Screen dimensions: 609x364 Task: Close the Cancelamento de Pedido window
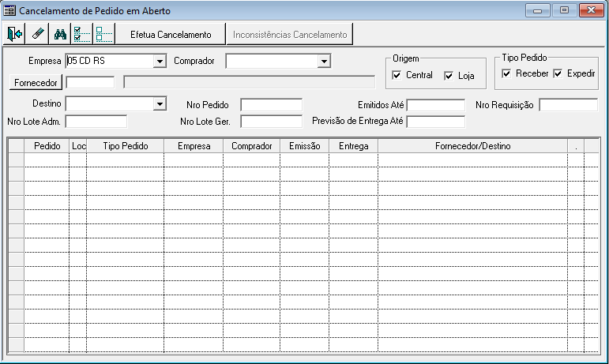point(591,10)
